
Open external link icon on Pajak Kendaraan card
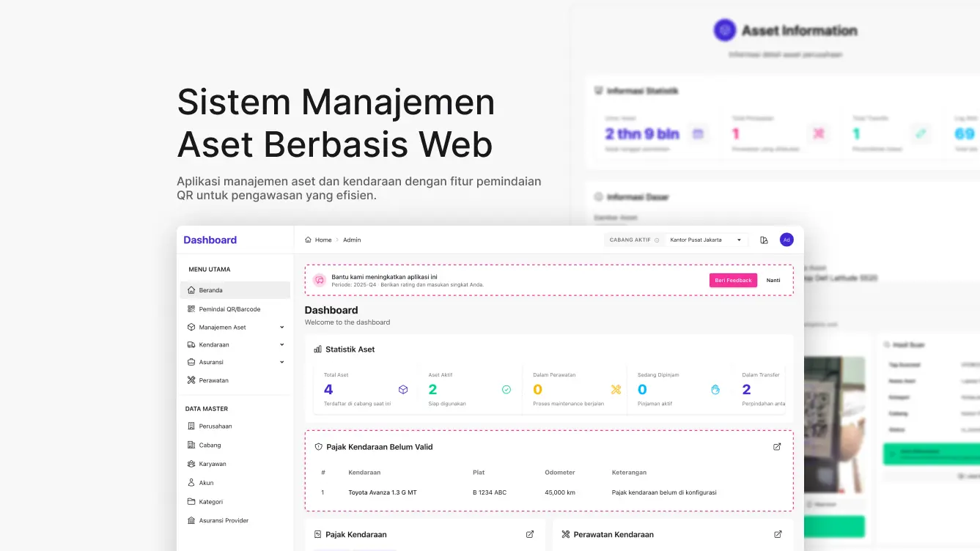[x=530, y=534]
